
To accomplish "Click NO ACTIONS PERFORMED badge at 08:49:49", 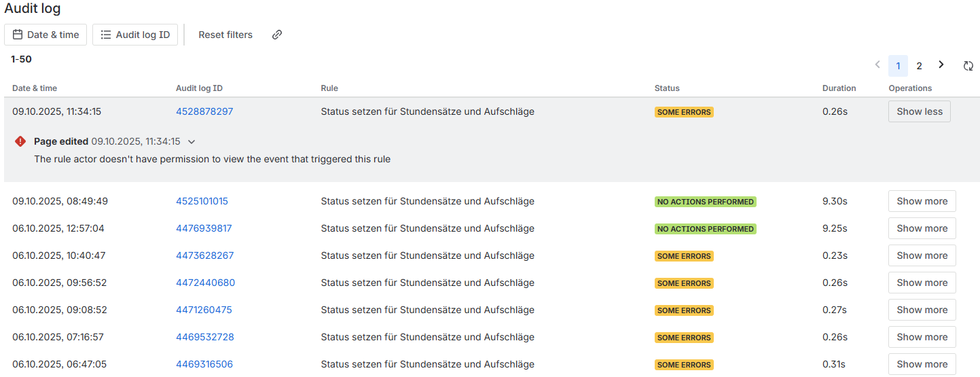I will (706, 202).
